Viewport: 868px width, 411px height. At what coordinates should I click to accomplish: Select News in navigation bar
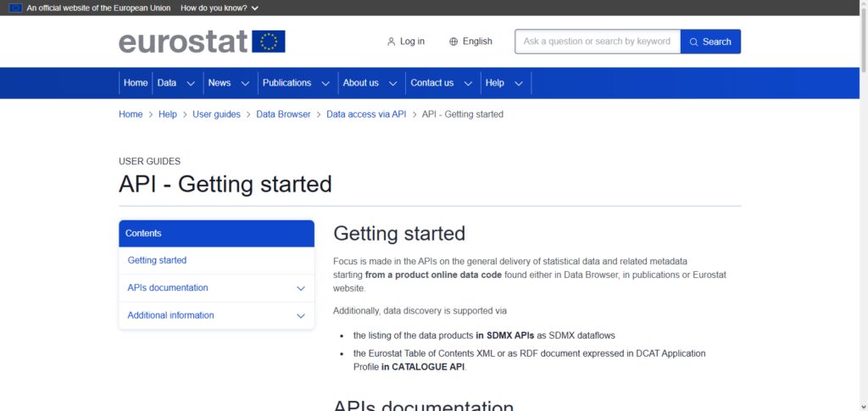coord(220,83)
